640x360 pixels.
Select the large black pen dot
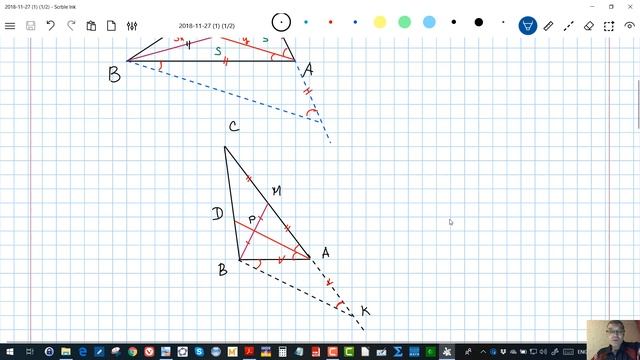click(479, 22)
